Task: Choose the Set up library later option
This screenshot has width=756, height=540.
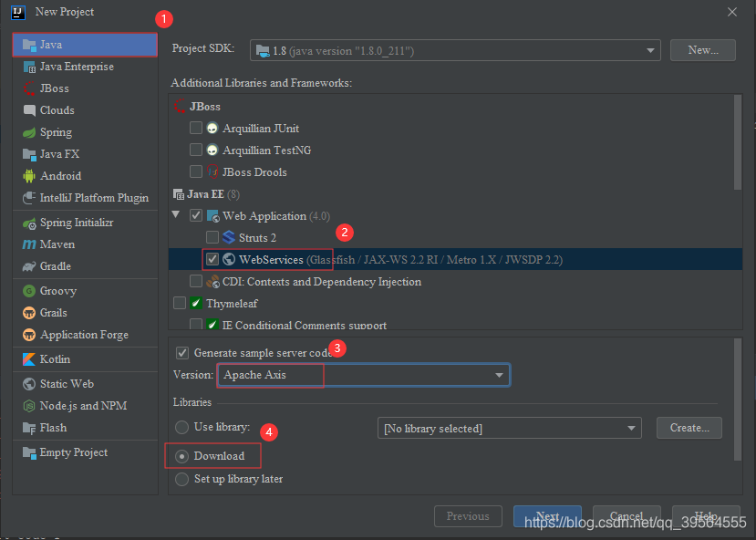Action: 181,479
